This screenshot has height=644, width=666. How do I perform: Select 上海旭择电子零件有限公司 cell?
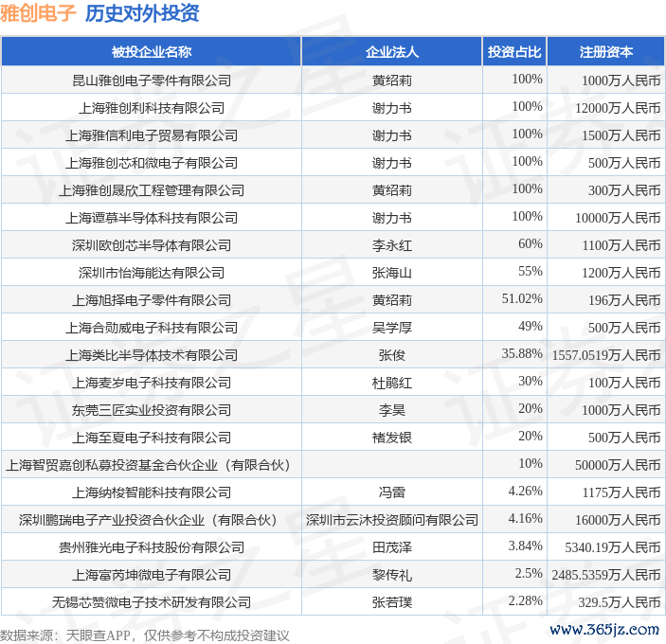[152, 300]
